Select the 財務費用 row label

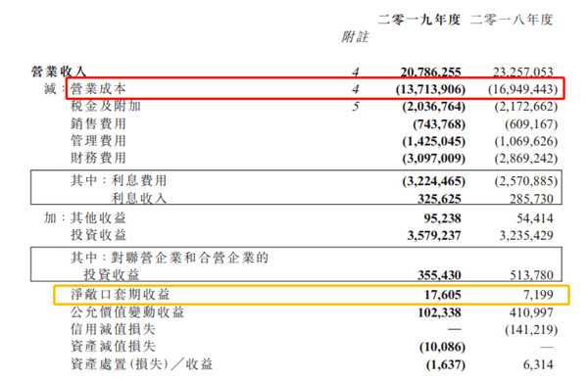(98, 158)
